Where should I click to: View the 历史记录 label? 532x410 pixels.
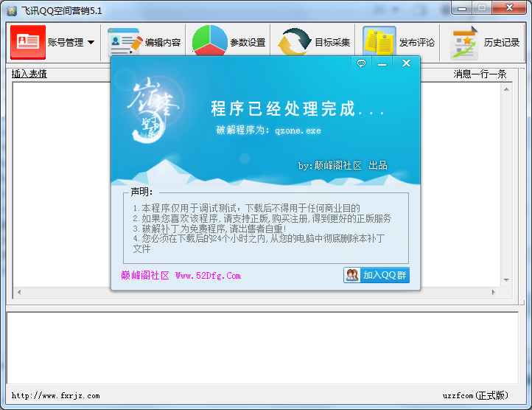click(x=502, y=43)
